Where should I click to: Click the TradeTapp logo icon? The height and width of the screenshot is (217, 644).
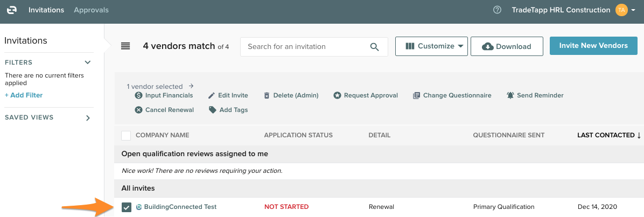click(12, 10)
